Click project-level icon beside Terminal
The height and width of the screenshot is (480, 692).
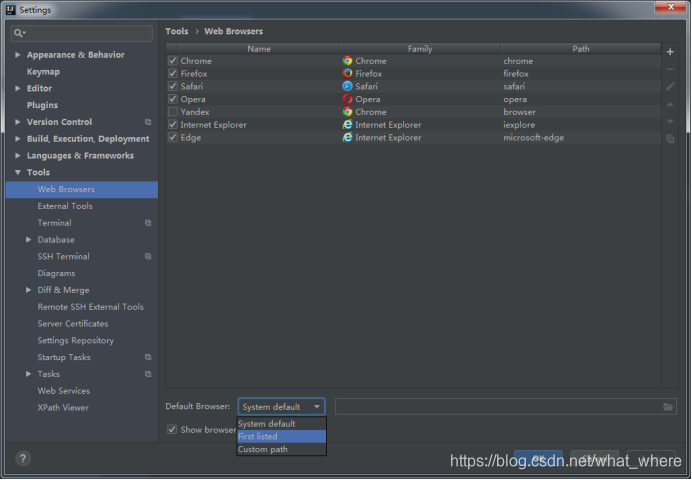[x=148, y=223]
